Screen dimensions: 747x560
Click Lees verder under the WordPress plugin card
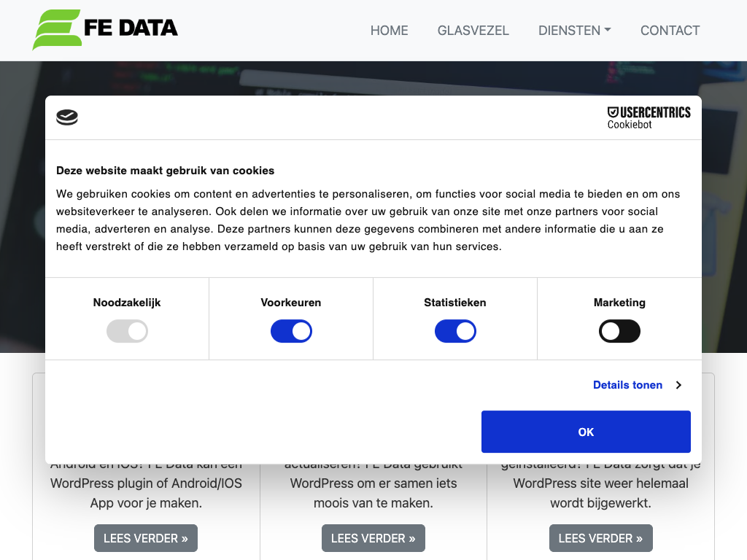[146, 538]
